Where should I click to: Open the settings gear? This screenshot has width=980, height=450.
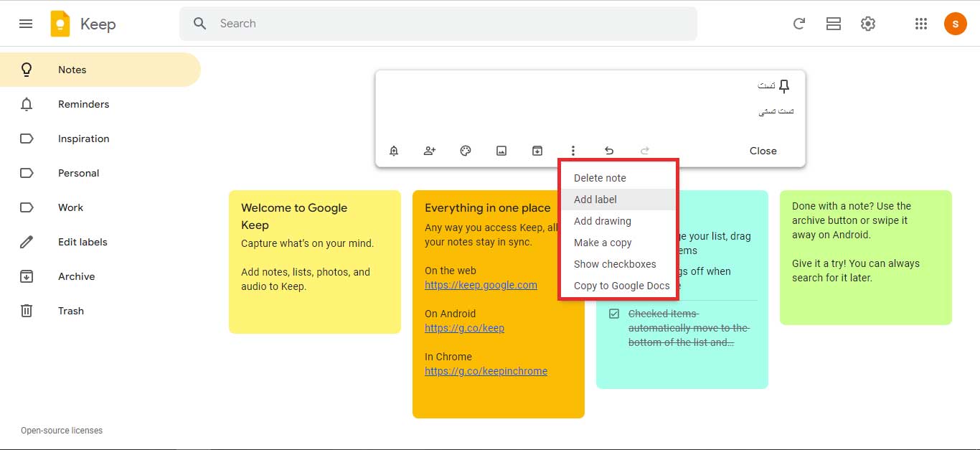tap(868, 24)
